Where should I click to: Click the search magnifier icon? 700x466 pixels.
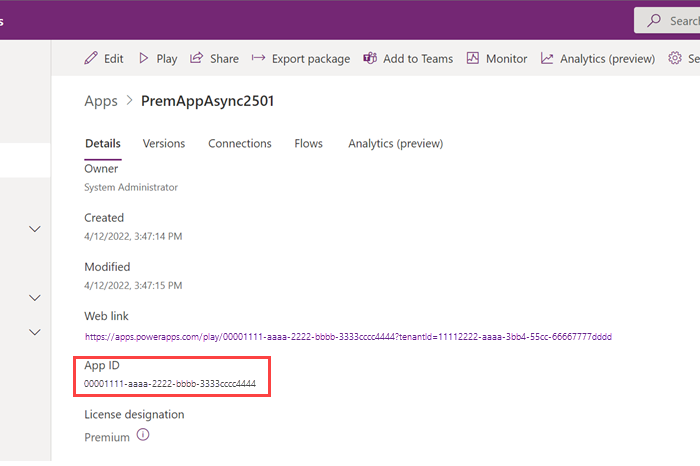pos(654,20)
